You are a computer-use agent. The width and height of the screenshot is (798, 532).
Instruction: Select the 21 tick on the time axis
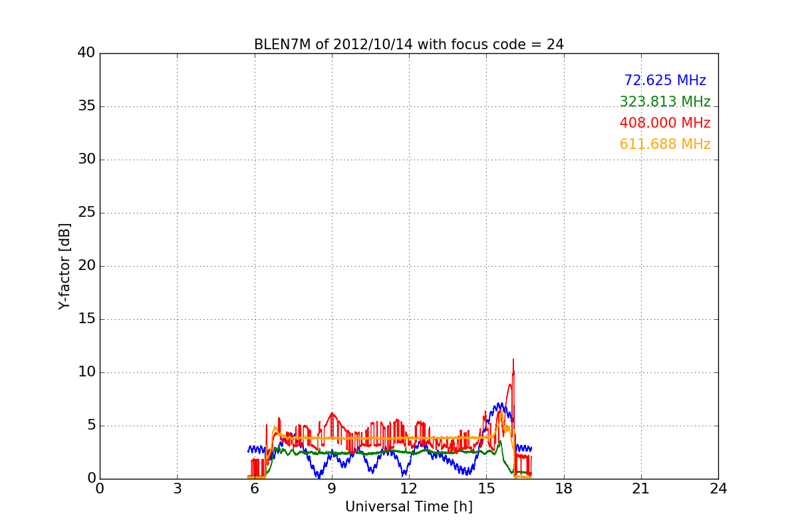pos(641,489)
